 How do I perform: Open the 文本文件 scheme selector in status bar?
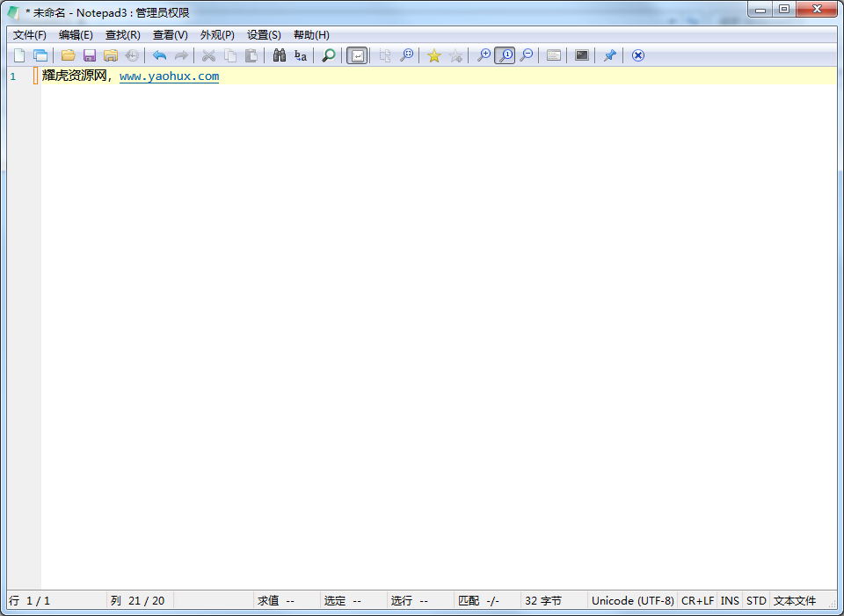(x=795, y=601)
